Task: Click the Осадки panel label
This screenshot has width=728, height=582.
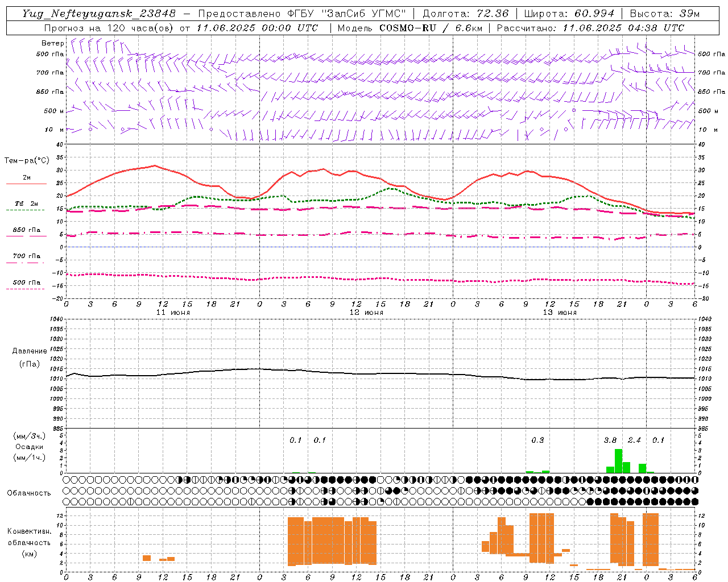Action: tap(29, 447)
